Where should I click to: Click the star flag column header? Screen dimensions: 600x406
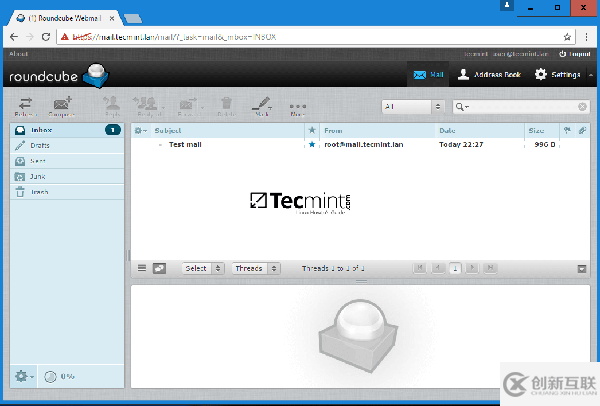pyautogui.click(x=312, y=130)
